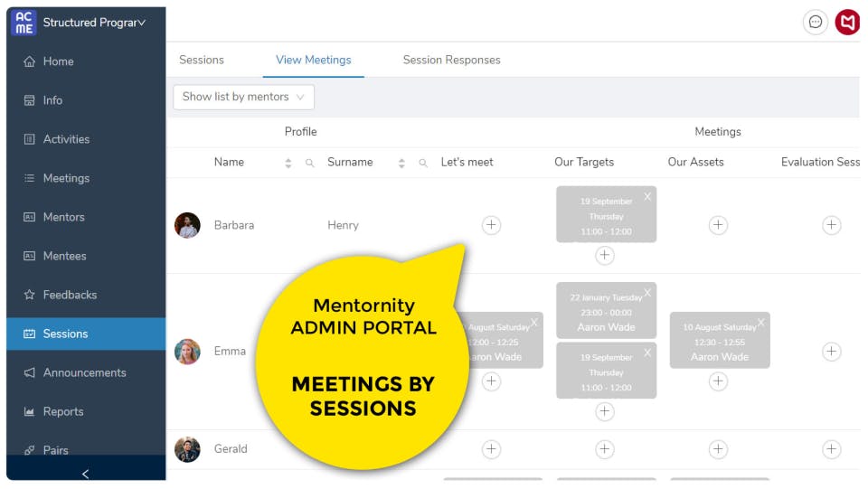
Task: Add Let's meet meeting for Barbara
Action: 491,225
